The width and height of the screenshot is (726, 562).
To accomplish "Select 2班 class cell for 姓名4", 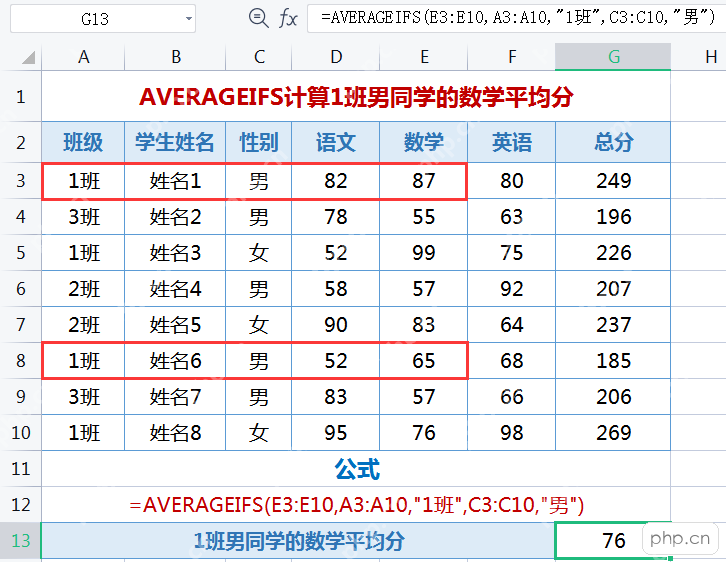I will pos(83,289).
